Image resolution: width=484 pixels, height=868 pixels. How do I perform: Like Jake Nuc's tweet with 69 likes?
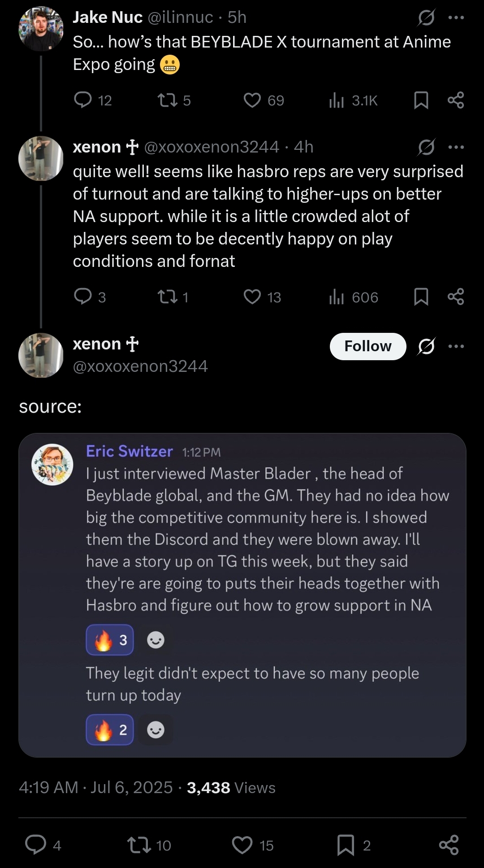click(252, 100)
